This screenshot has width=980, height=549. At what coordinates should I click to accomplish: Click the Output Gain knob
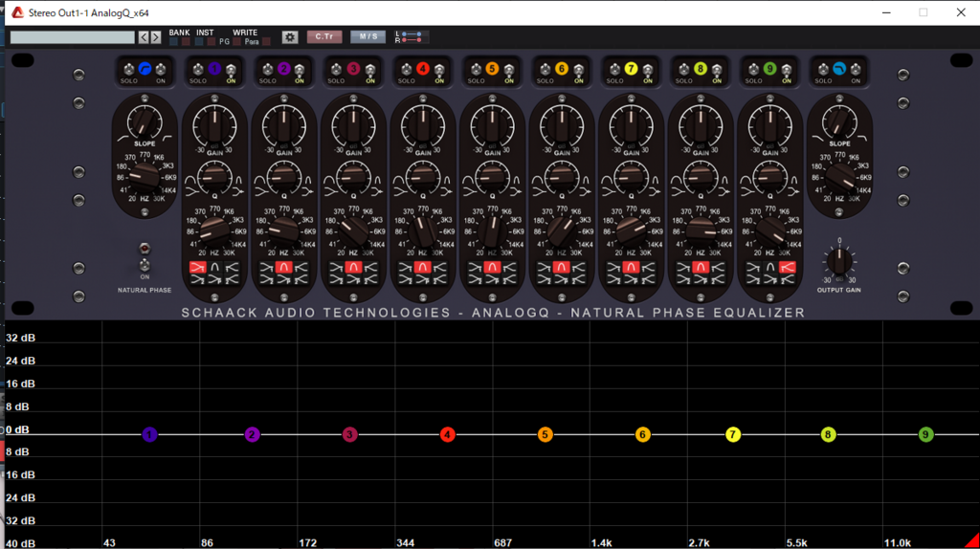coord(838,261)
